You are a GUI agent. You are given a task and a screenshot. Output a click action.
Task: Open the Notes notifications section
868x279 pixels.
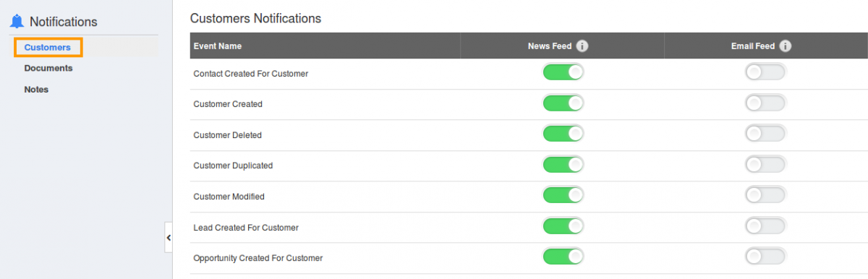36,90
